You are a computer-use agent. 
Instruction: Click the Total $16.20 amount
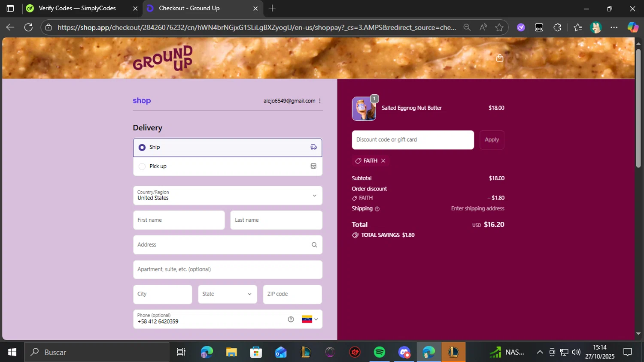point(494,225)
